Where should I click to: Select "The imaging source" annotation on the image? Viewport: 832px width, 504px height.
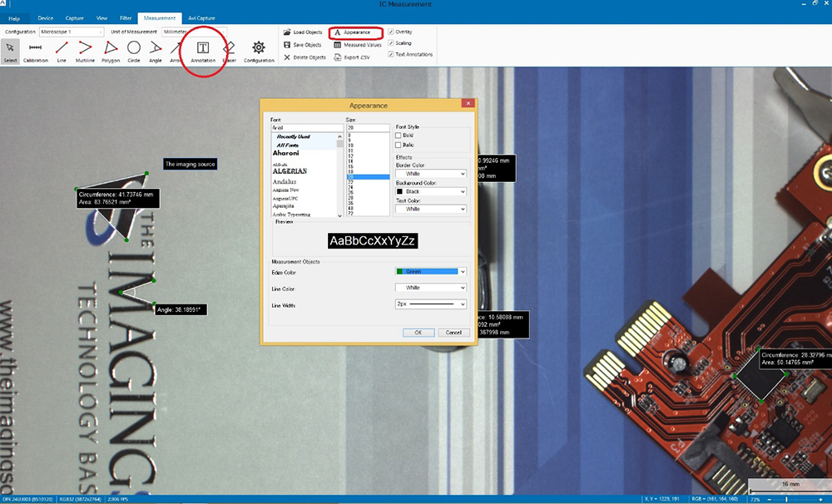click(x=190, y=165)
